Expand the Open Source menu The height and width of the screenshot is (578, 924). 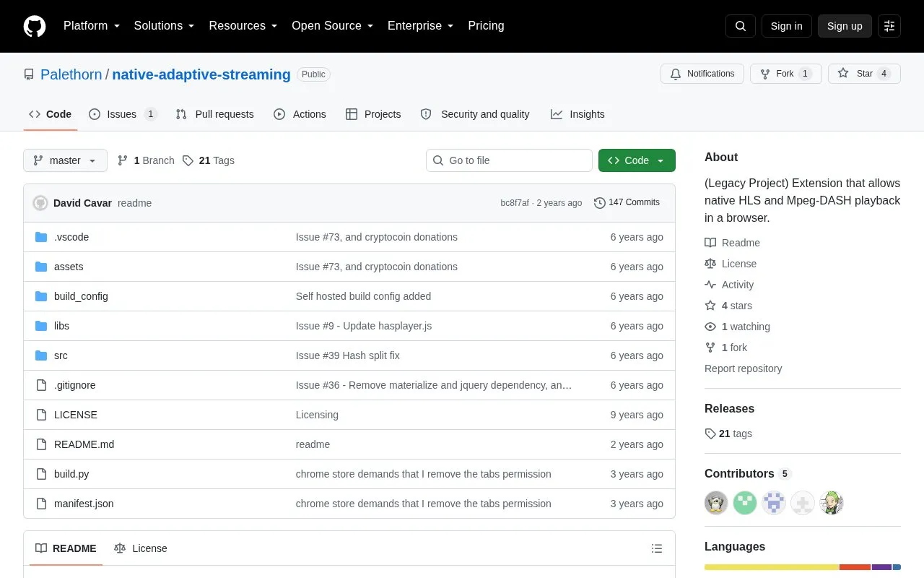click(333, 26)
